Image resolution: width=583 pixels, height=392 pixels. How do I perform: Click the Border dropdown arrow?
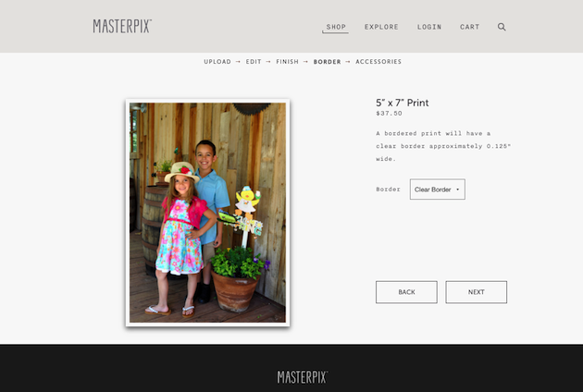tap(458, 190)
